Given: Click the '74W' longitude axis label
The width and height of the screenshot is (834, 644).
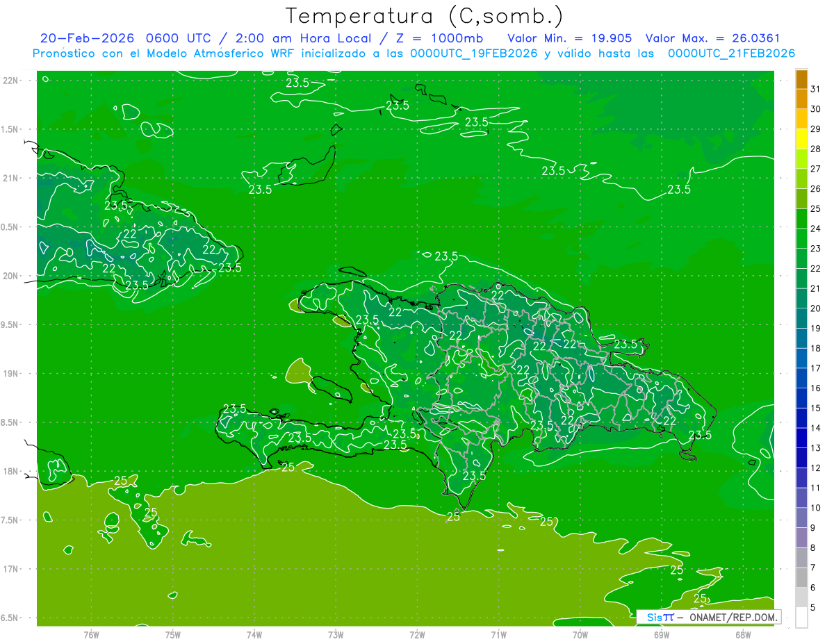Looking at the screenshot, I should 254,634.
